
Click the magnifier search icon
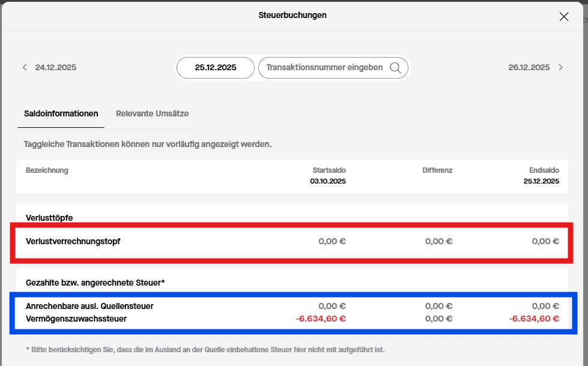pyautogui.click(x=395, y=68)
